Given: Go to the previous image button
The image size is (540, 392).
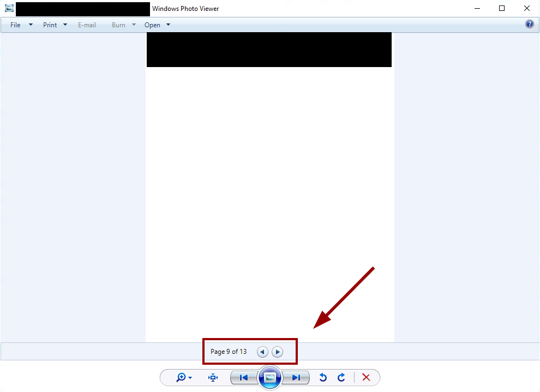Looking at the screenshot, I should pos(244,377).
